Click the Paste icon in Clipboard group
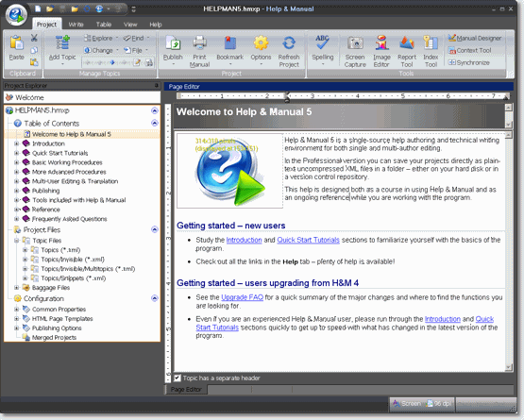Image resolution: width=524 pixels, height=420 pixels. pos(16,42)
